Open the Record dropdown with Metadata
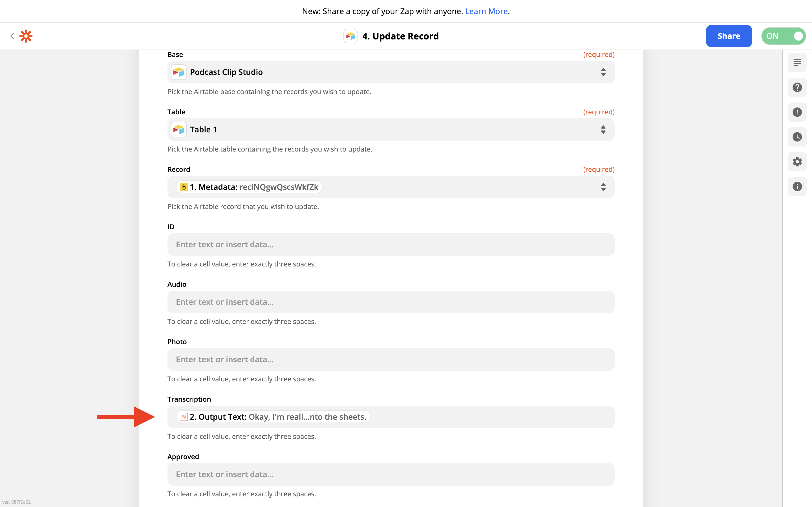This screenshot has width=812, height=507. point(390,187)
